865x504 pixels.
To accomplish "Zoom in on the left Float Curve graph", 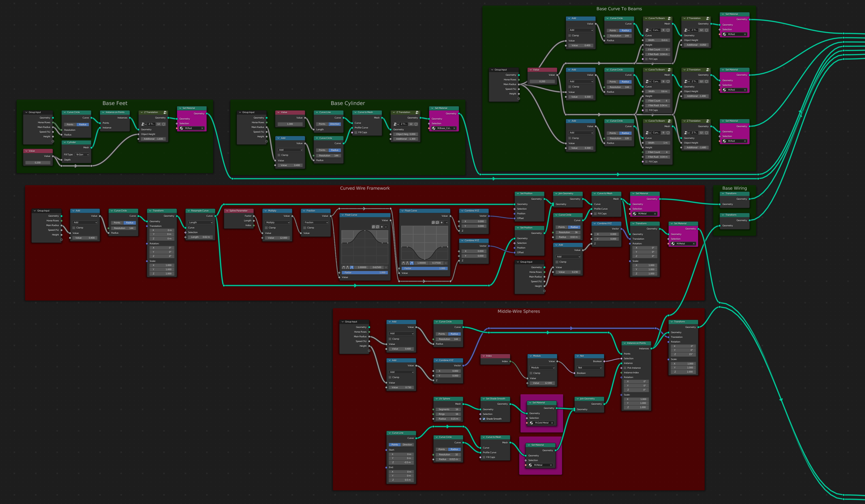I will coord(373,227).
